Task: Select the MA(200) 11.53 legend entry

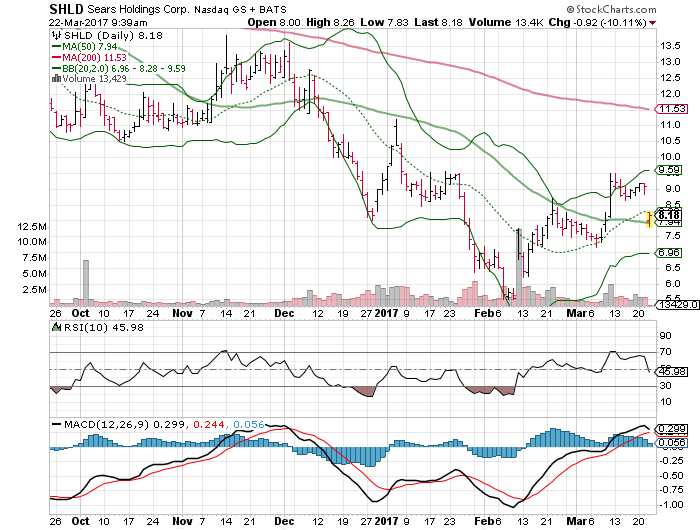Action: pyautogui.click(x=90, y=58)
